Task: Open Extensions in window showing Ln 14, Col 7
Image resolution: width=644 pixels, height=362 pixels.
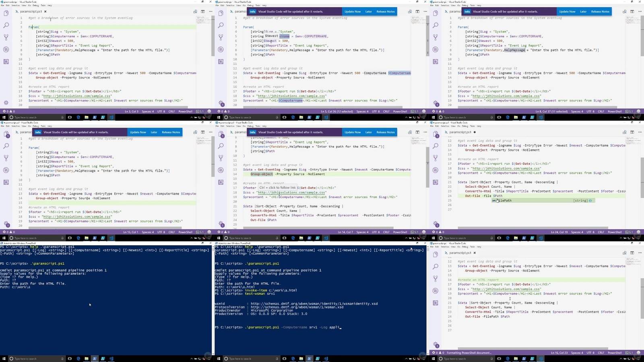Action: coord(221,182)
